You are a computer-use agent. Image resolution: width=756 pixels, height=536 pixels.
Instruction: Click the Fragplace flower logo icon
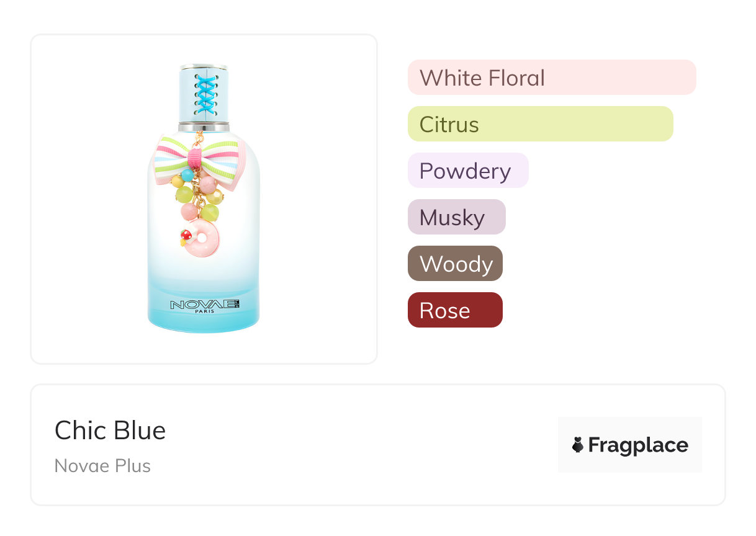coord(578,445)
